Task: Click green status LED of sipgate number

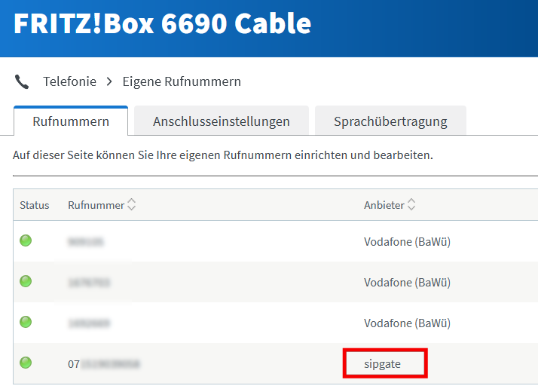Action: pyautogui.click(x=26, y=363)
